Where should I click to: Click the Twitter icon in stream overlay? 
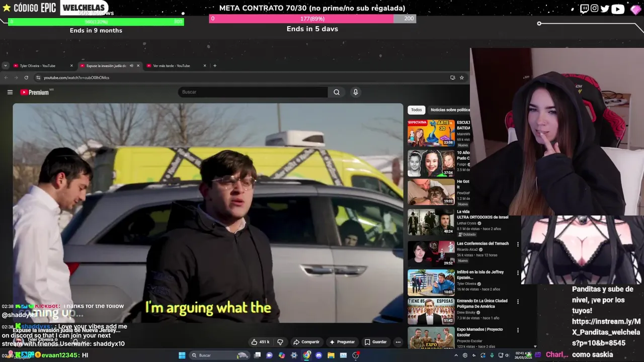coord(605,9)
